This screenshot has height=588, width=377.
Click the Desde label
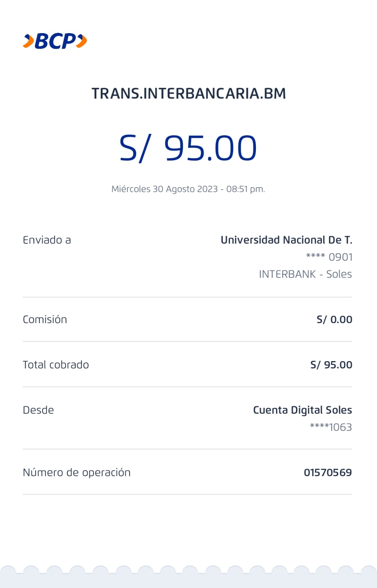[38, 410]
